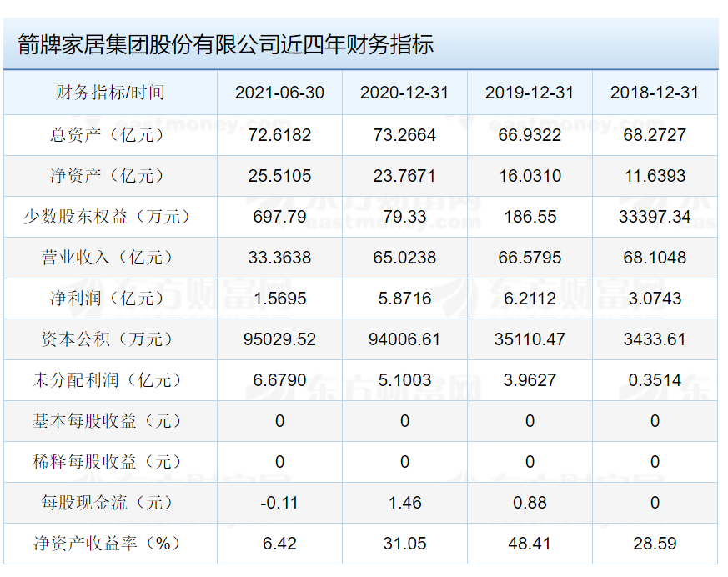Click the 净资产收益率（%）row label
The width and height of the screenshot is (728, 577).
[110, 544]
